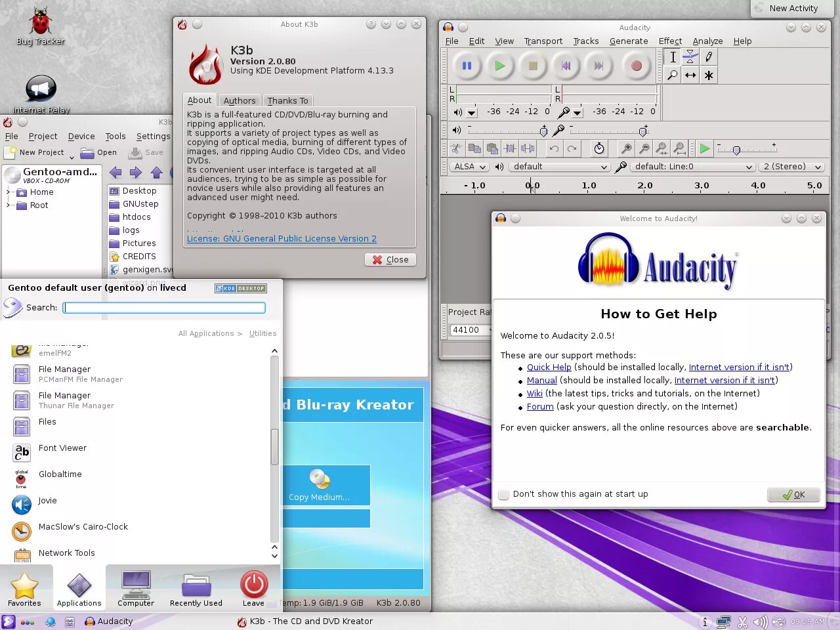The height and width of the screenshot is (630, 840).
Task: Switch to the Authors tab in About K3b
Action: [x=239, y=100]
